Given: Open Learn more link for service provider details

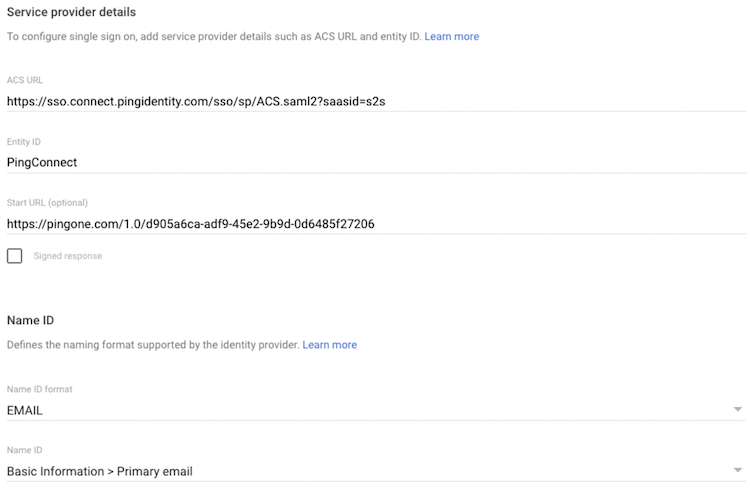Looking at the screenshot, I should (x=451, y=36).
